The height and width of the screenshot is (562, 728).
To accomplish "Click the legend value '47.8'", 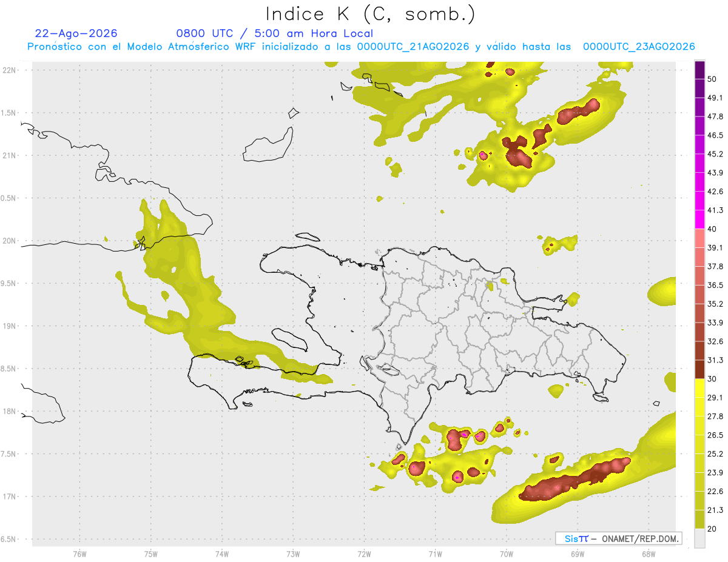I will pos(716,117).
